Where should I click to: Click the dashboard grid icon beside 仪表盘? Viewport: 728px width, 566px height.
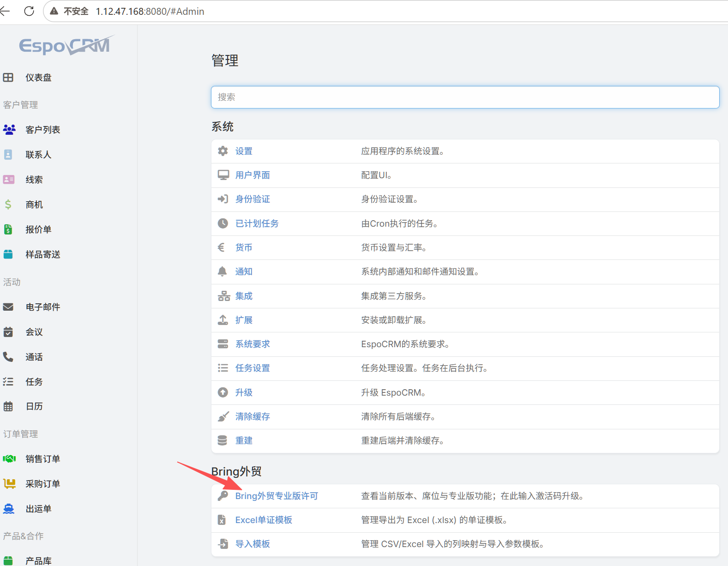tap(8, 78)
